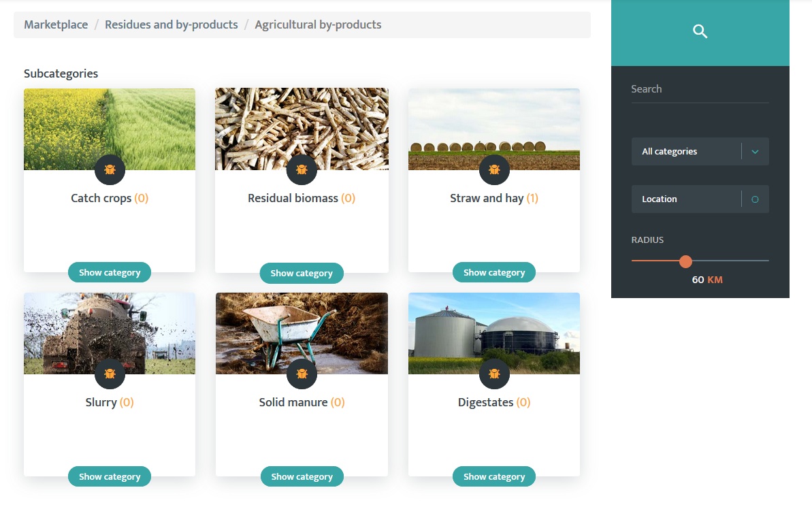Show category for Catch crops

pyautogui.click(x=110, y=272)
